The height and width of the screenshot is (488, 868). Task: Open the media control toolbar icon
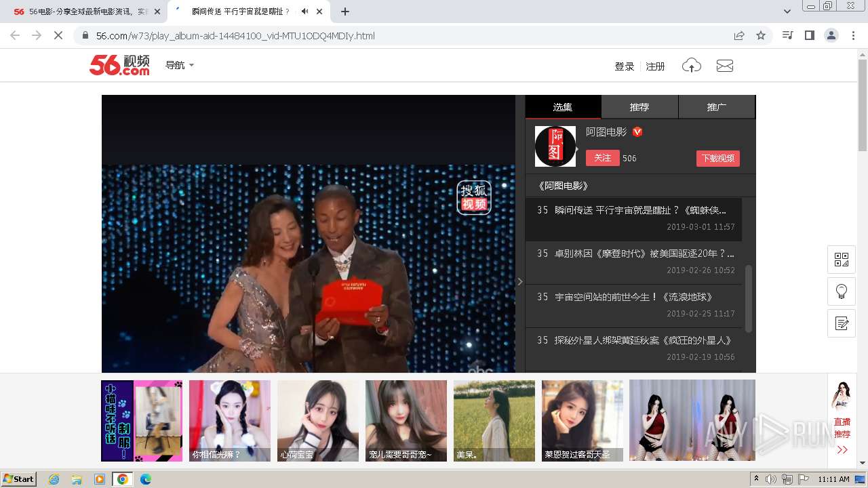[x=787, y=35]
